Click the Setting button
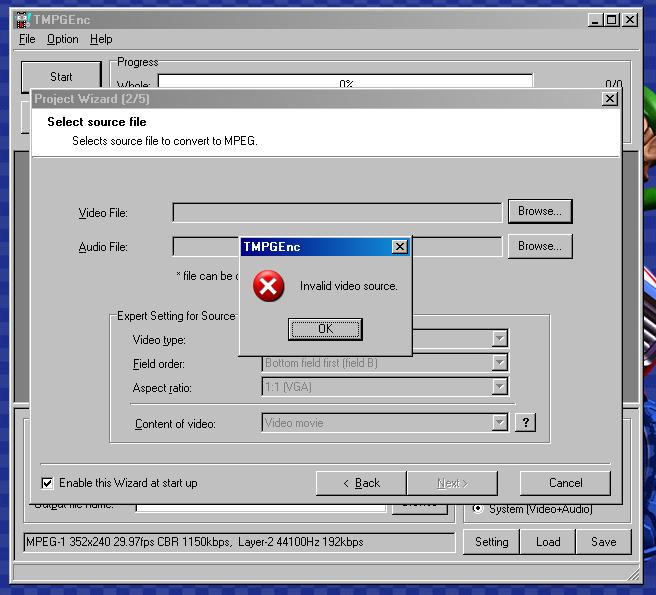Viewport: 656px width, 595px height. click(x=492, y=542)
